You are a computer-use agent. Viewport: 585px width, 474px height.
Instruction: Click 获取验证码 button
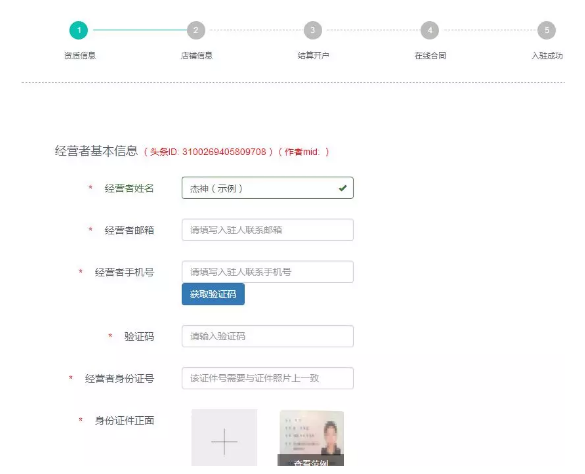pos(213,294)
